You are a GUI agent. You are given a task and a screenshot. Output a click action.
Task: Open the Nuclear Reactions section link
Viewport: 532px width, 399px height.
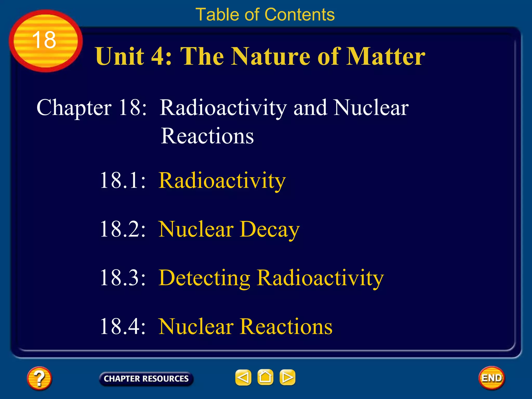tap(245, 327)
